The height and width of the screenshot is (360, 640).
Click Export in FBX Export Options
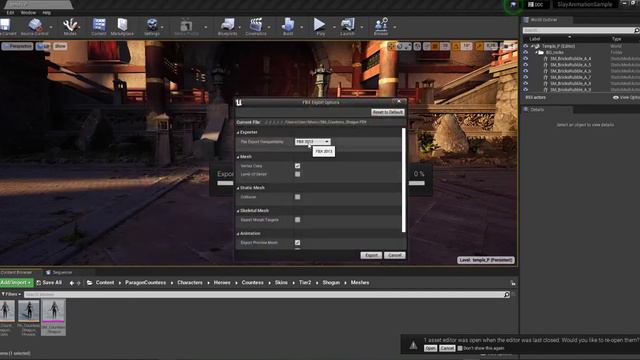pyautogui.click(x=371, y=255)
